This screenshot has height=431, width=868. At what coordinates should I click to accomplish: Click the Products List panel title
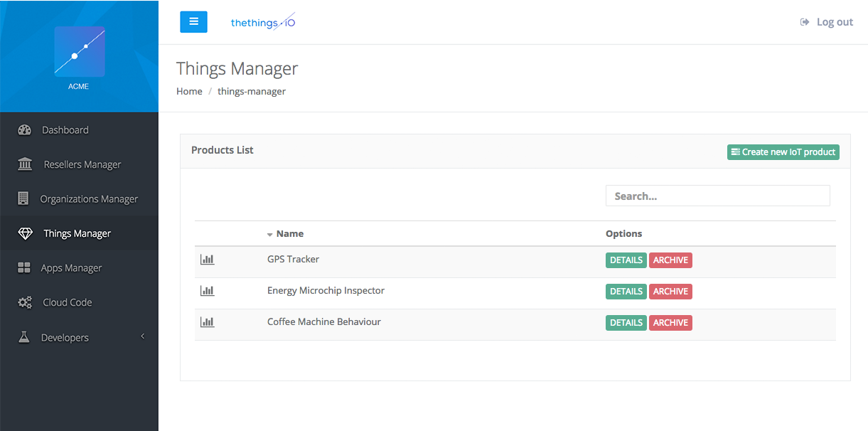[223, 150]
